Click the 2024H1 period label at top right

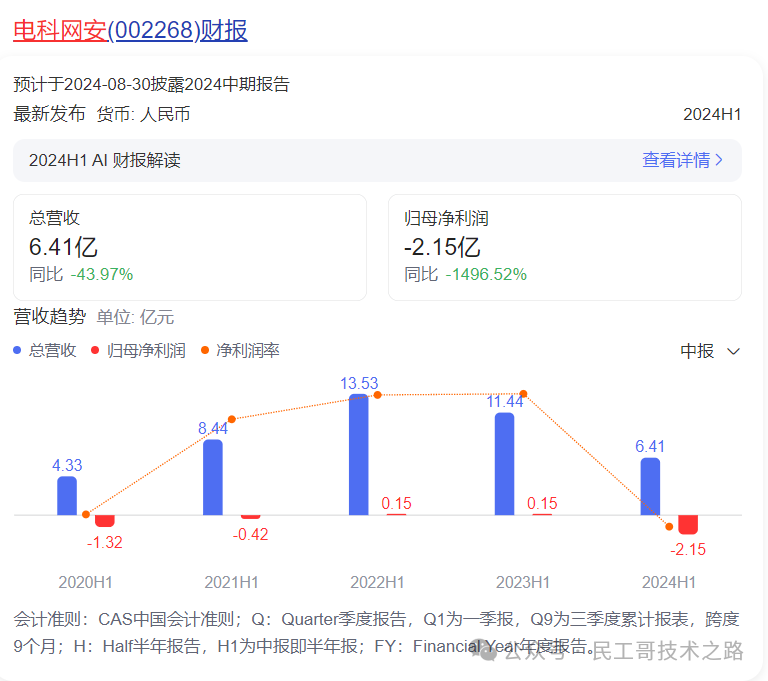click(x=712, y=114)
